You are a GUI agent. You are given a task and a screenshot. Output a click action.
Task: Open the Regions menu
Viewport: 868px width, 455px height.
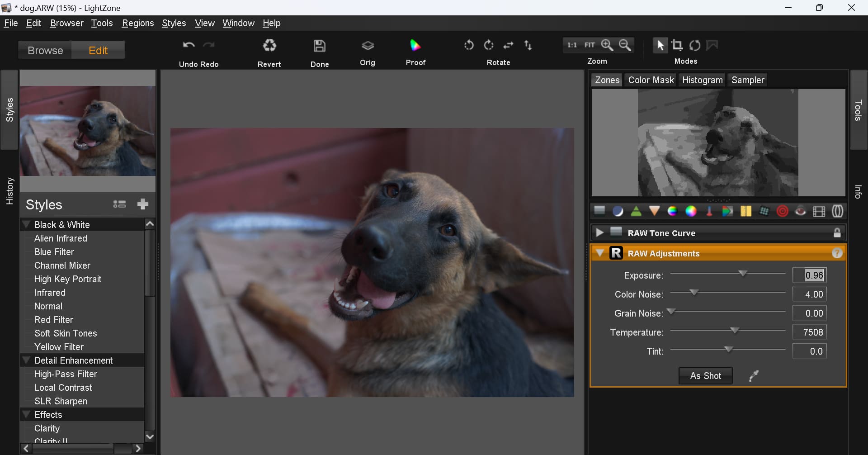click(x=137, y=23)
